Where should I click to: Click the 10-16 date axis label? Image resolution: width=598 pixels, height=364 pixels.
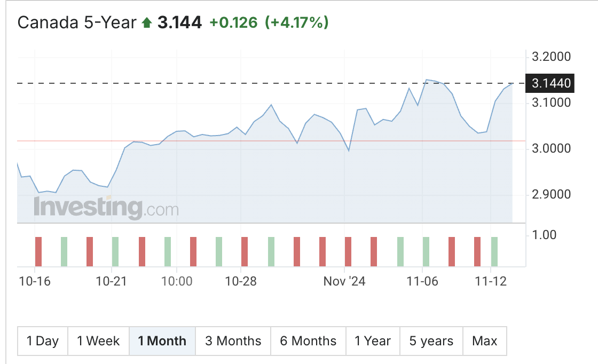[x=34, y=281]
